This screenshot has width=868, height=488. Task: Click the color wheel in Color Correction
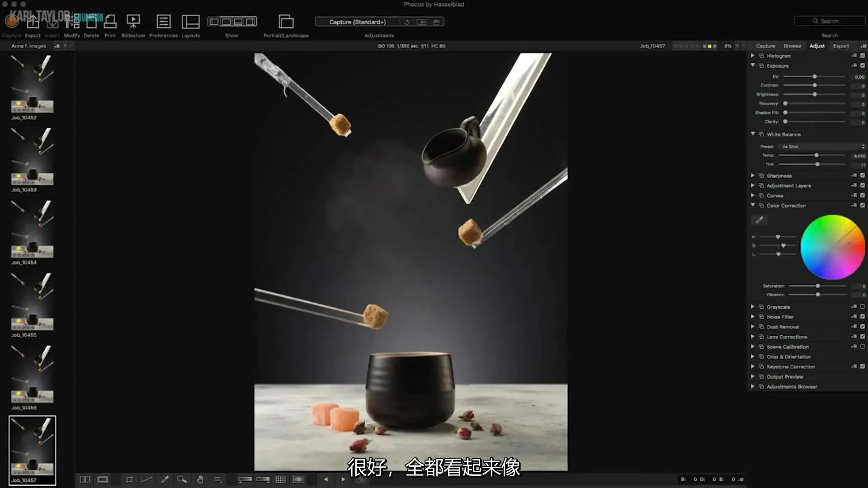point(832,247)
